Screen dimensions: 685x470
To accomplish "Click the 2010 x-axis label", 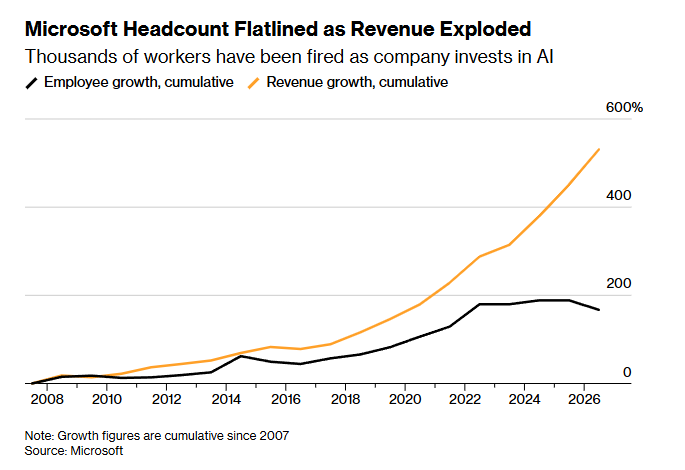I will coord(107,399).
